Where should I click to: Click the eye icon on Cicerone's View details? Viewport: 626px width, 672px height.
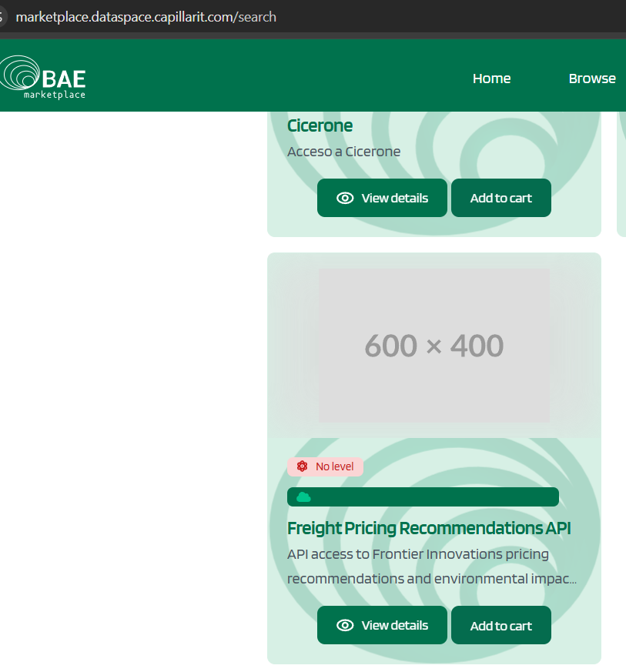coord(345,198)
